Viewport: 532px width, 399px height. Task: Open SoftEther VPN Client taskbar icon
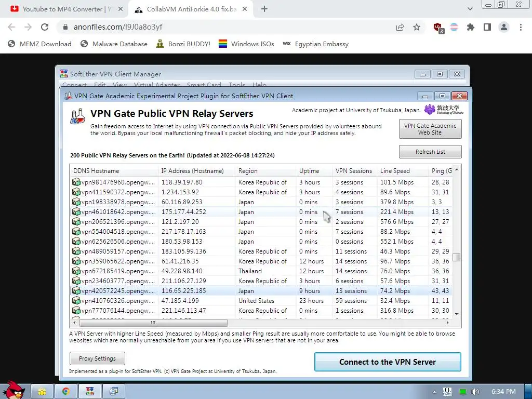pos(90,392)
